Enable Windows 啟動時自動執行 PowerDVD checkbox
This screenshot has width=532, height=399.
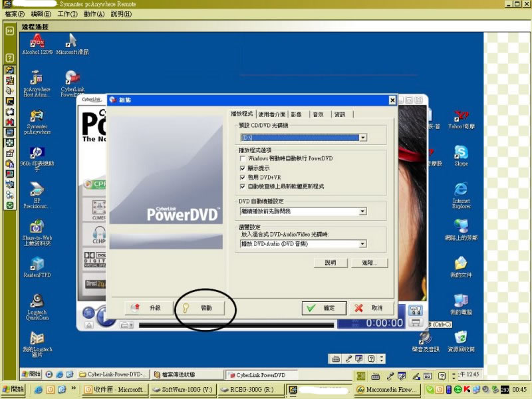click(x=243, y=159)
